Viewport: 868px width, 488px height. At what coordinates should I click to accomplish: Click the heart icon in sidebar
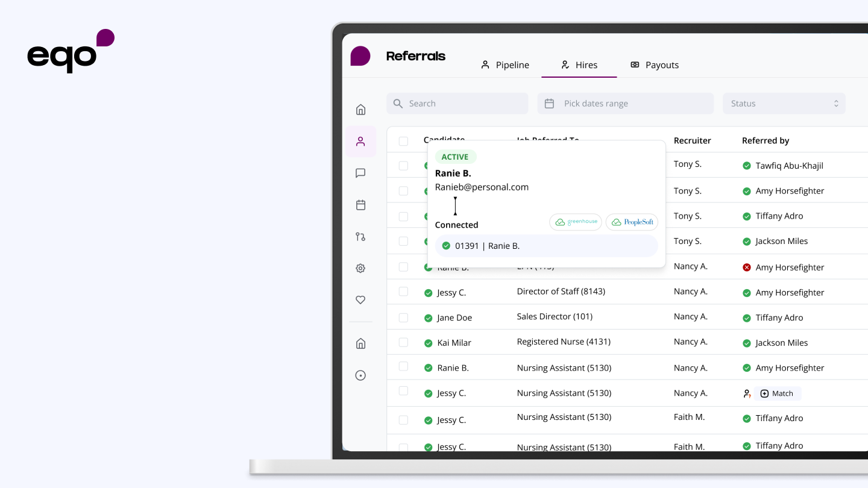click(x=360, y=300)
